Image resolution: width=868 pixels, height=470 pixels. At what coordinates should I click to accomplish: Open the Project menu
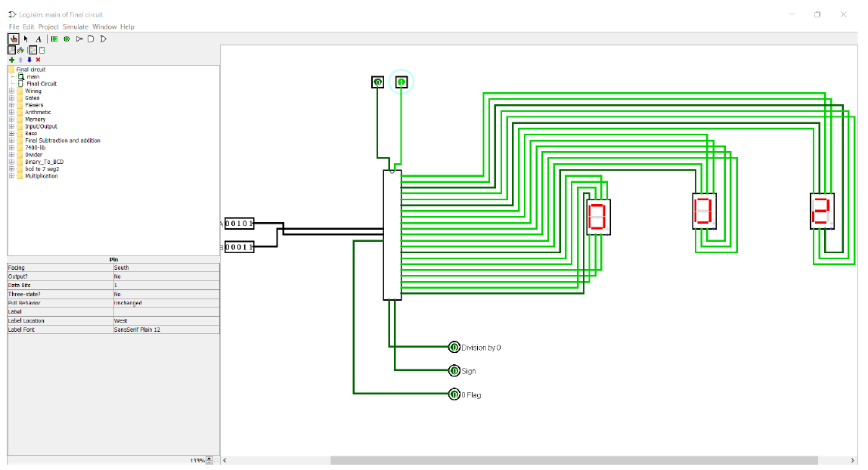[x=48, y=26]
